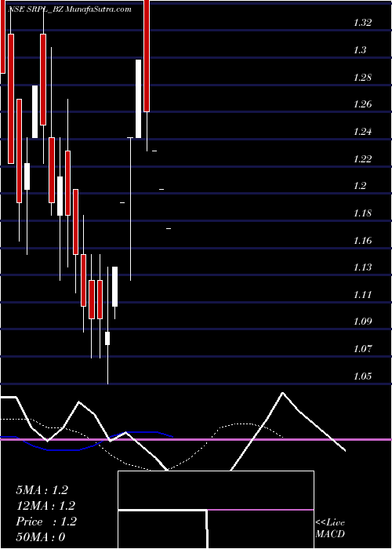This screenshot has height=549, width=392.
Task: Click the 1.05 price axis label
Action: coord(362,376)
